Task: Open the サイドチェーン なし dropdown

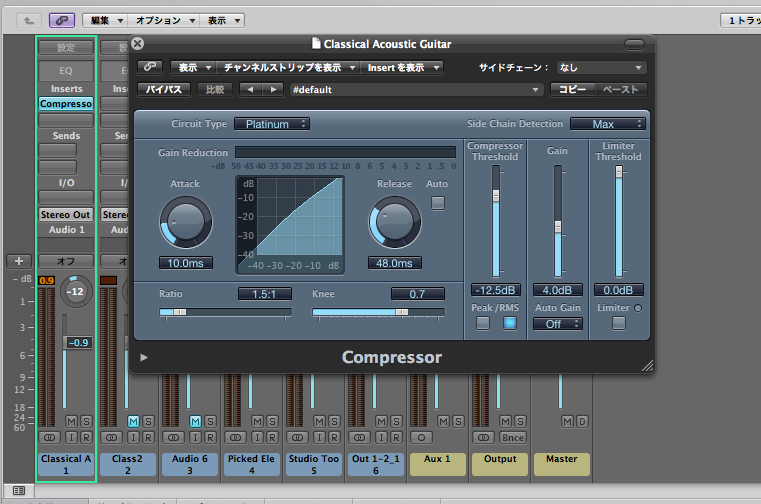Action: click(x=601, y=67)
